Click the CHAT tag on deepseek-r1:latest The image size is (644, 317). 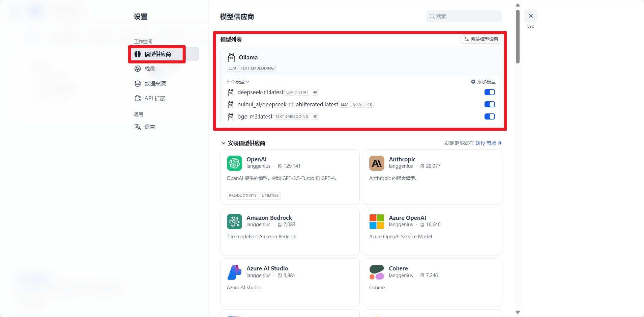[303, 92]
